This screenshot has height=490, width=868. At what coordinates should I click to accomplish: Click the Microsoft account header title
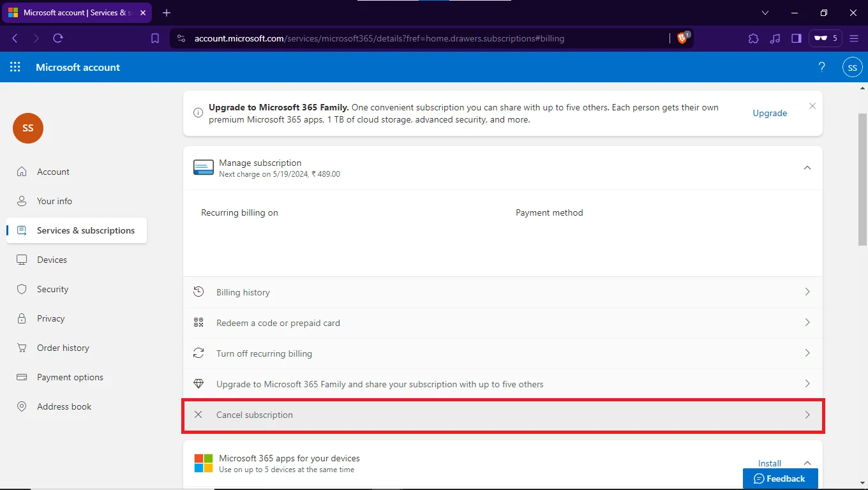point(78,67)
